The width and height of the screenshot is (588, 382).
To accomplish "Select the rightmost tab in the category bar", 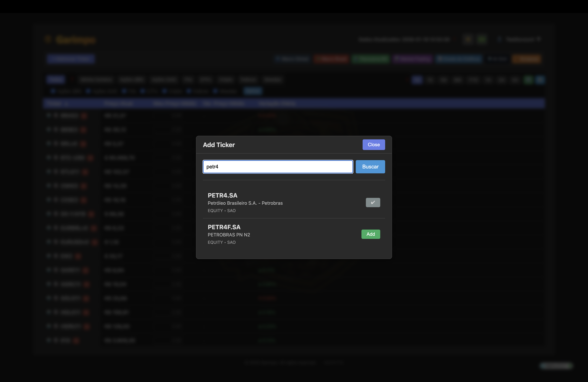I will (273, 80).
